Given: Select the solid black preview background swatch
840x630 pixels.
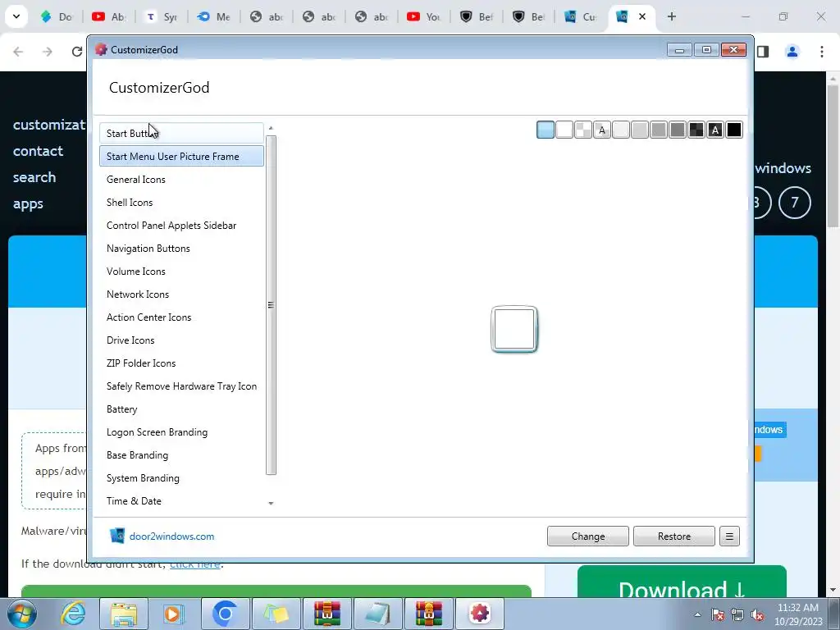Looking at the screenshot, I should (x=734, y=130).
